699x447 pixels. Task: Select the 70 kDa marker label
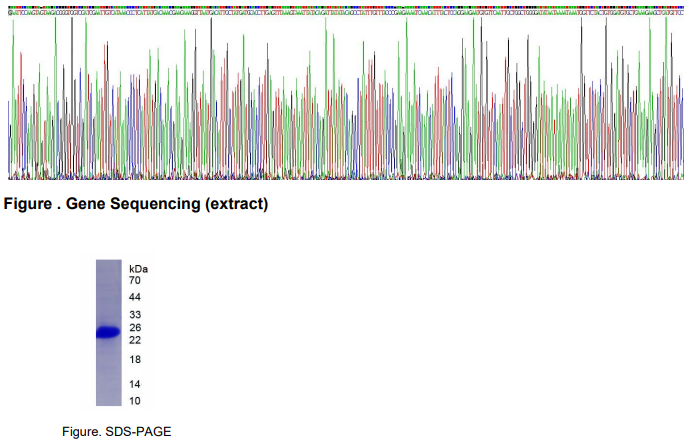[135, 281]
